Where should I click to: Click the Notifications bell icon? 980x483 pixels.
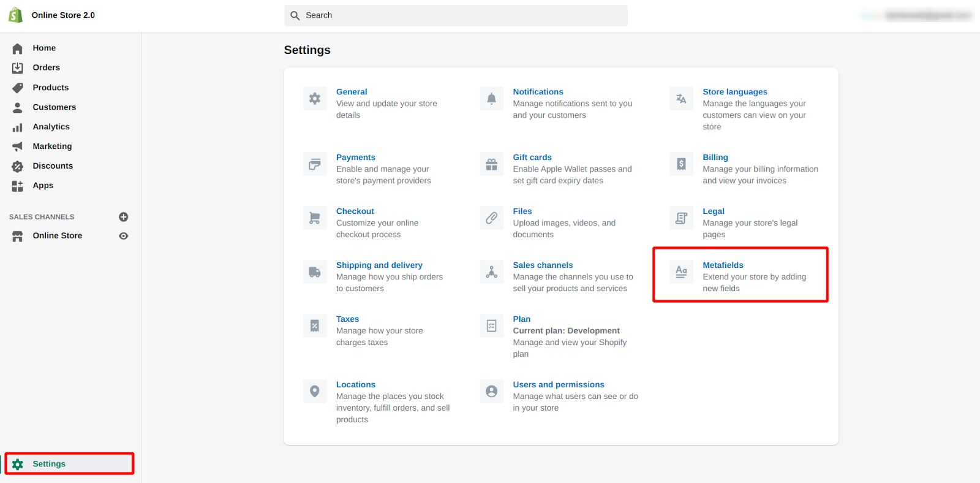[x=492, y=99]
